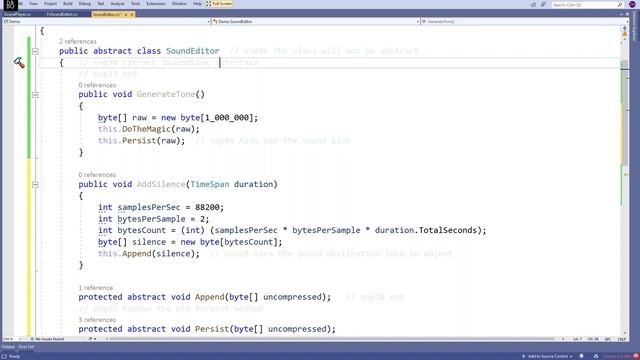
Task: Open the Tools menu
Action: (x=135, y=4)
